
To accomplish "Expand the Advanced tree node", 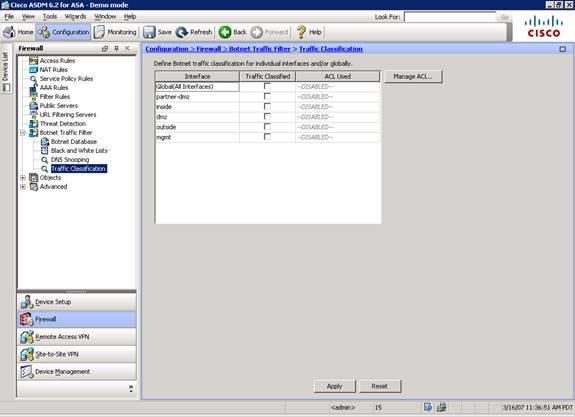I will pos(23,187).
